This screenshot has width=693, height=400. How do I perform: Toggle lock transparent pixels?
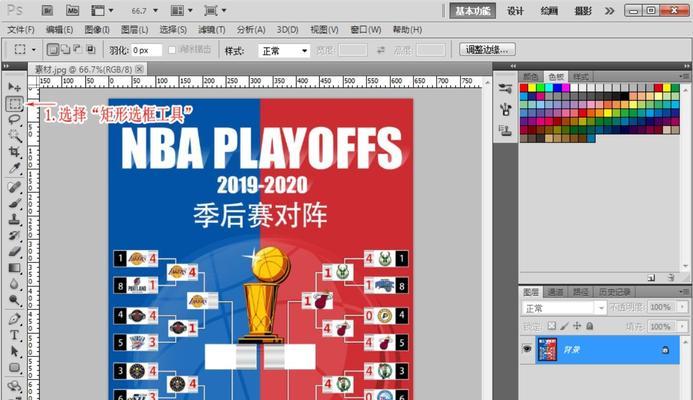[551, 326]
